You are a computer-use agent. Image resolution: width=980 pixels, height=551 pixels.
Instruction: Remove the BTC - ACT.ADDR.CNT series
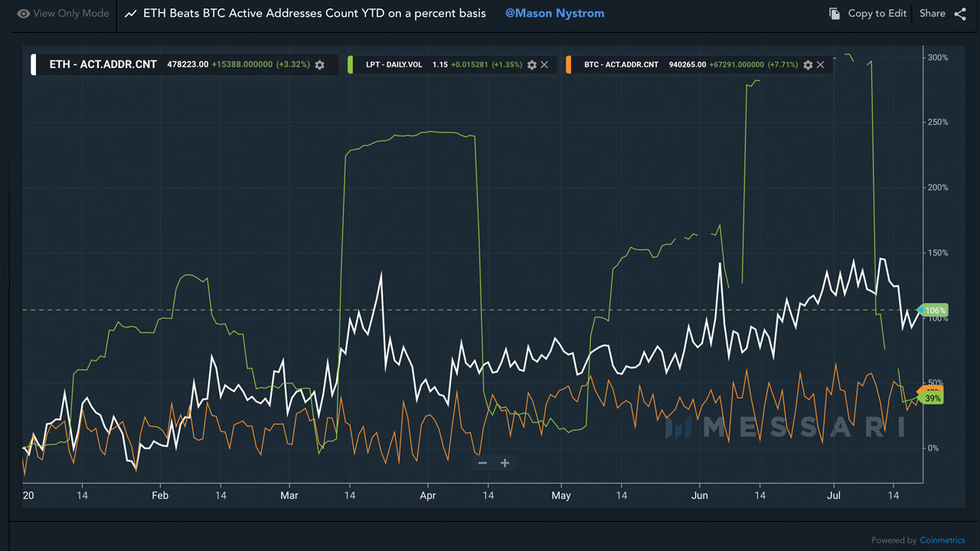click(820, 65)
